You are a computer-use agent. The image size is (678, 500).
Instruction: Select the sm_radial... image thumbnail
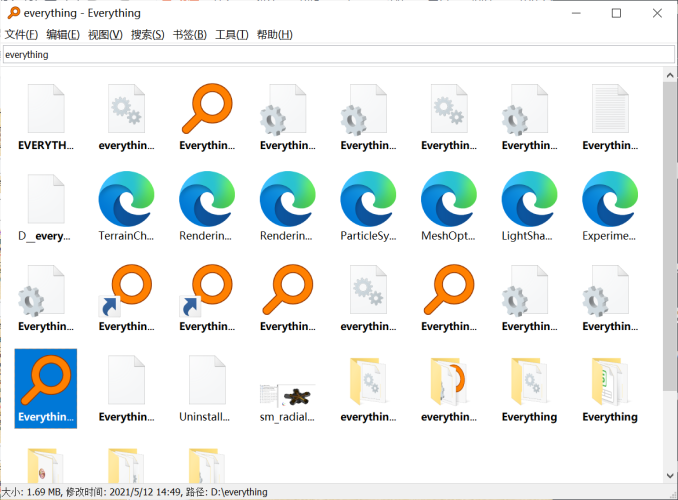point(288,402)
